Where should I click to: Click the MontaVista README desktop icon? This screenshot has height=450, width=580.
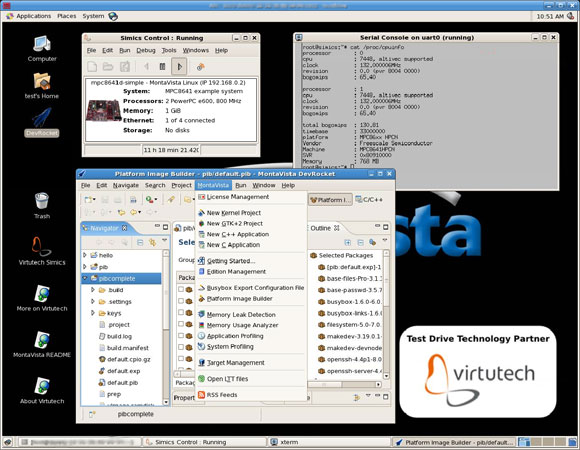click(x=42, y=345)
